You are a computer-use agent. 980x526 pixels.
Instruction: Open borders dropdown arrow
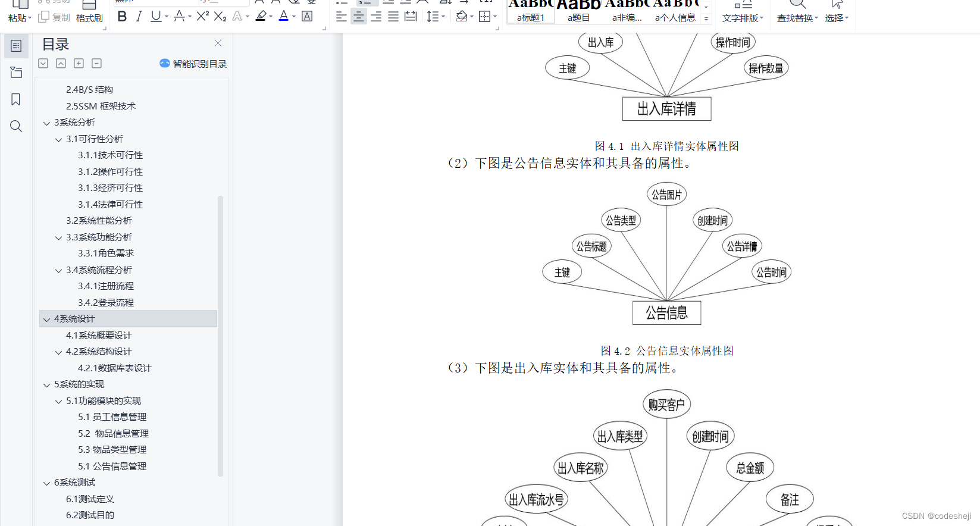point(495,17)
